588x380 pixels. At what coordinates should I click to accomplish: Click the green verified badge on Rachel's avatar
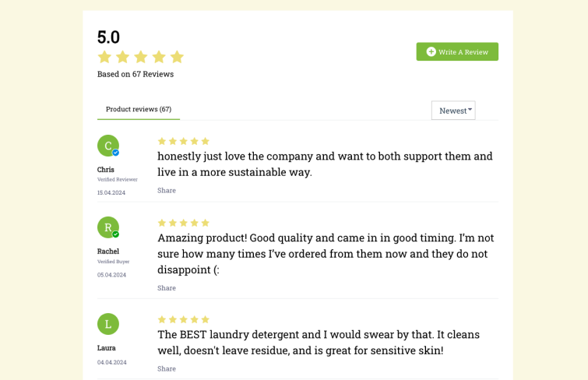click(116, 234)
